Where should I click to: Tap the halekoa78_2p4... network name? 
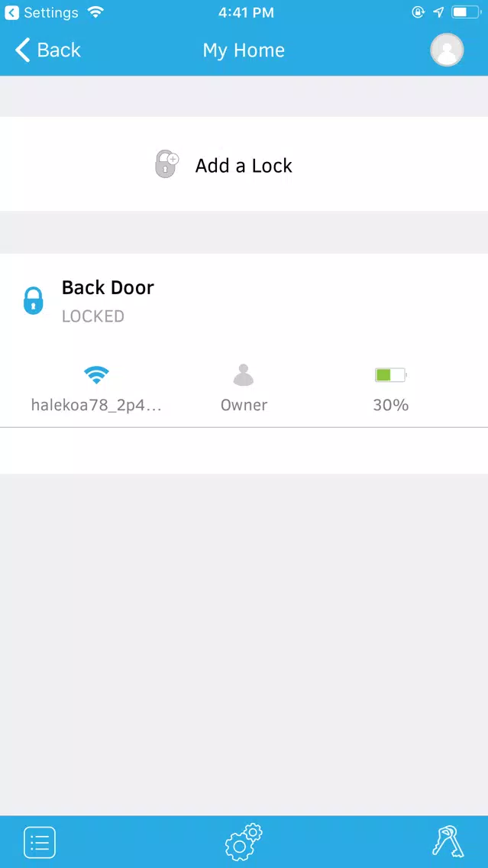pos(96,405)
